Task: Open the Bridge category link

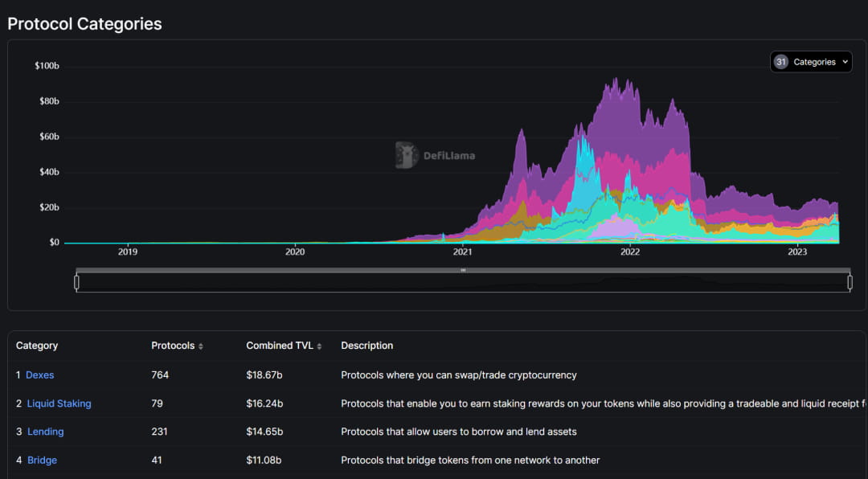Action: pos(42,461)
